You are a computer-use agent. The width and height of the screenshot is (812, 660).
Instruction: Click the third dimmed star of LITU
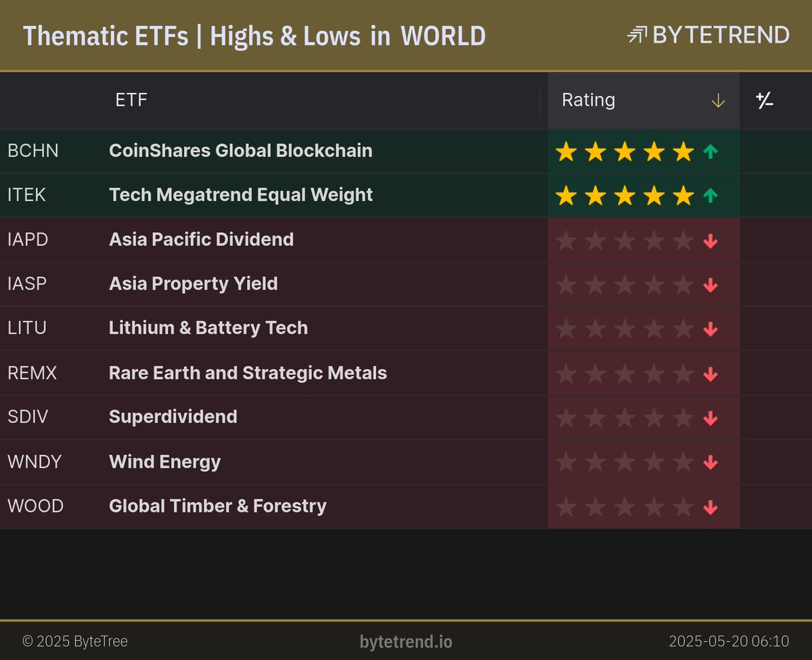[x=625, y=329]
